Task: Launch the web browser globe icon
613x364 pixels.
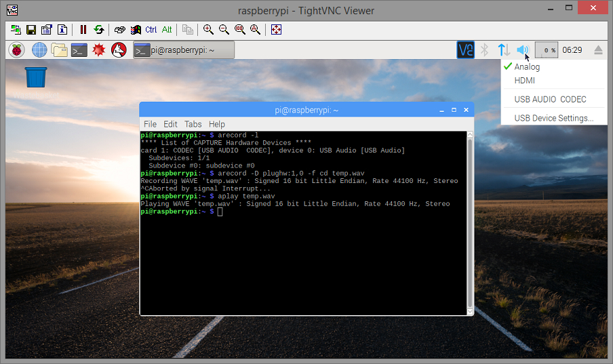Action: coord(39,50)
